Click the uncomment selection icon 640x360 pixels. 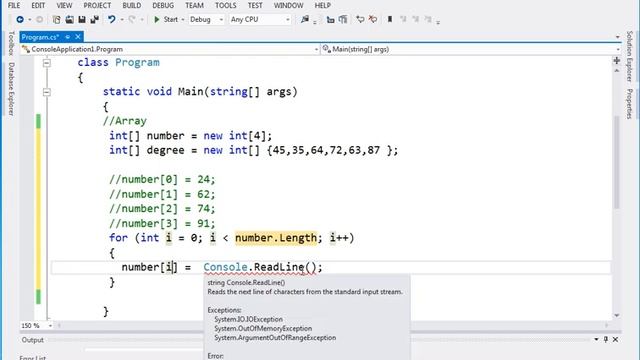click(373, 19)
